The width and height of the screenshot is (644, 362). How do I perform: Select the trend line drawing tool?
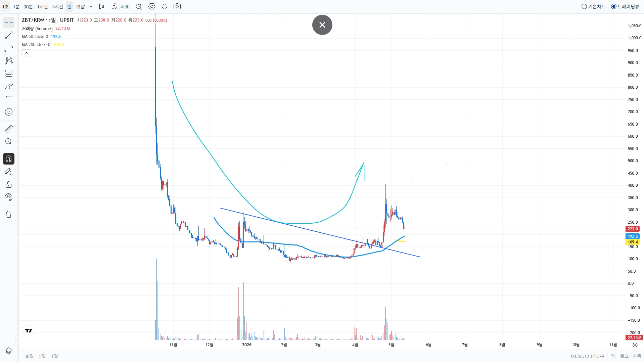coord(9,35)
